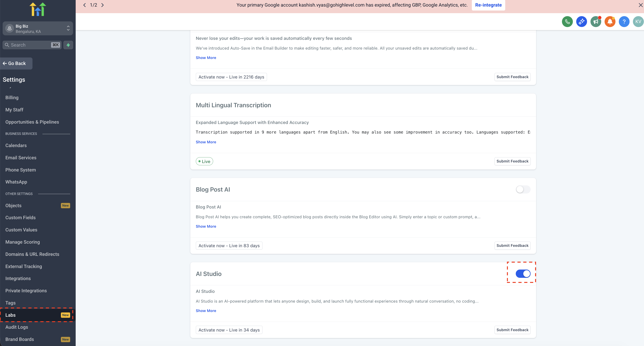The image size is (644, 346).
Task: Click the blue help question-mark icon
Action: 624,22
